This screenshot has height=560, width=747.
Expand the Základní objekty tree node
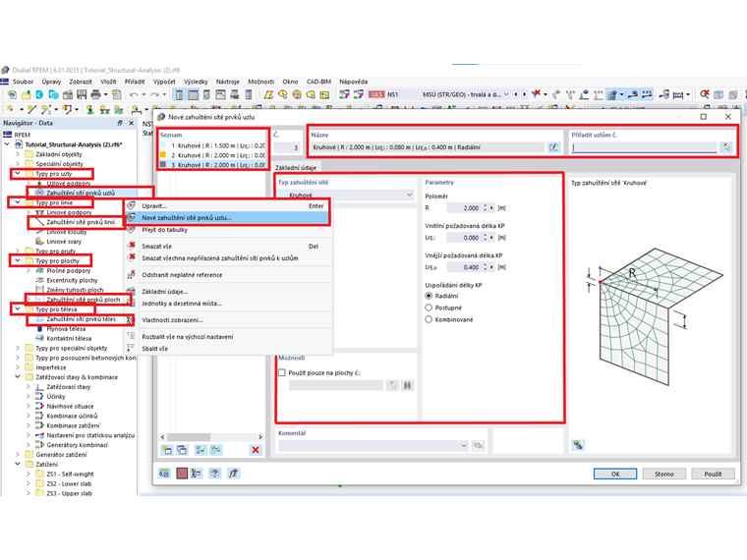(18, 154)
